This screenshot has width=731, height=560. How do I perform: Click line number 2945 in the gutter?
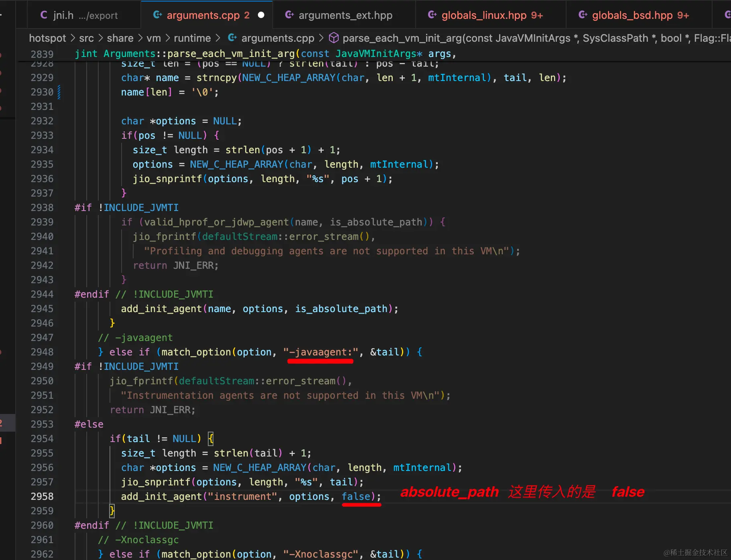click(42, 309)
